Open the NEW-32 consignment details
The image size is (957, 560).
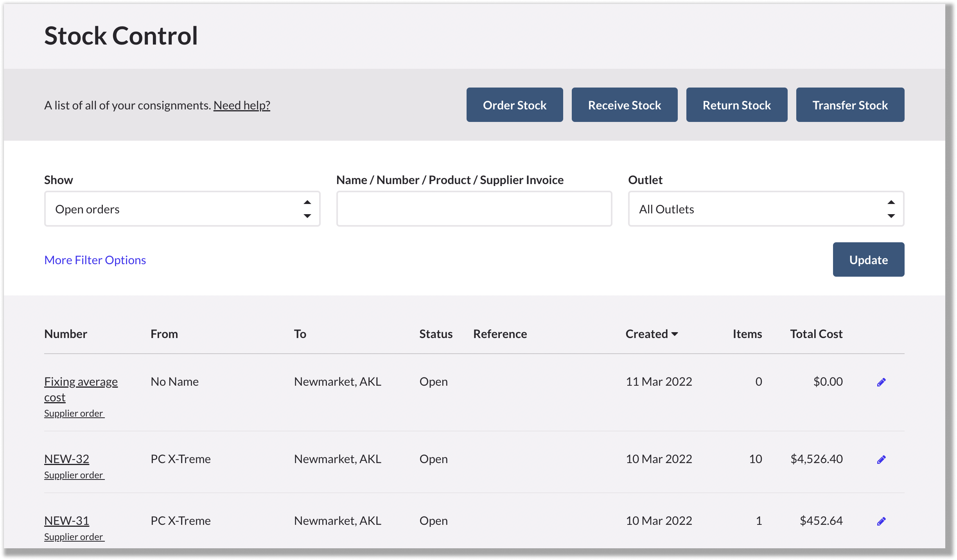(66, 459)
